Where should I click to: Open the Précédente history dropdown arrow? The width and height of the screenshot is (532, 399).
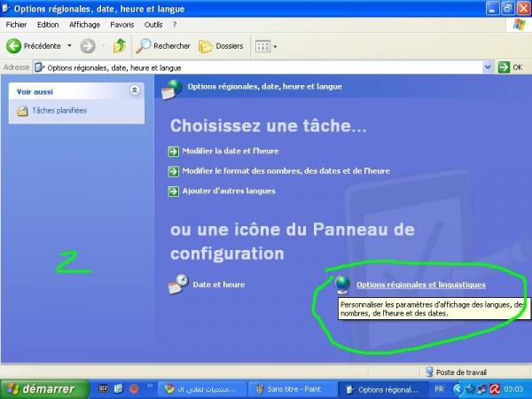(69, 45)
